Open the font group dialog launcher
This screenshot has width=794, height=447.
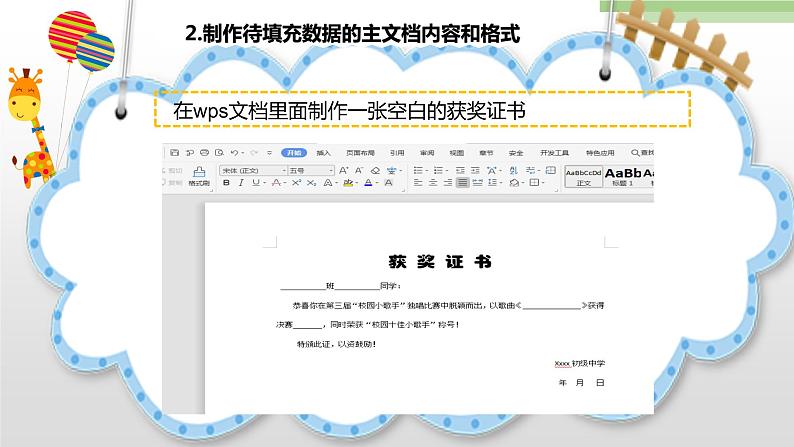pyautogui.click(x=403, y=190)
